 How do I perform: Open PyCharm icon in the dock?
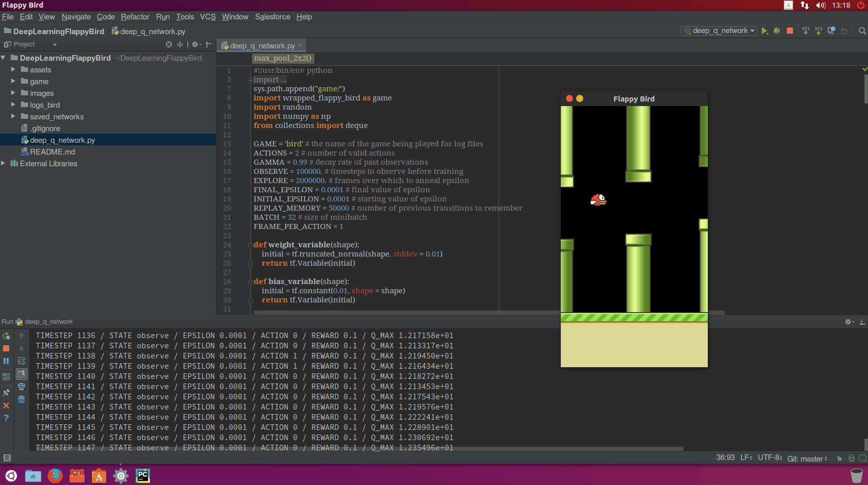(142, 476)
